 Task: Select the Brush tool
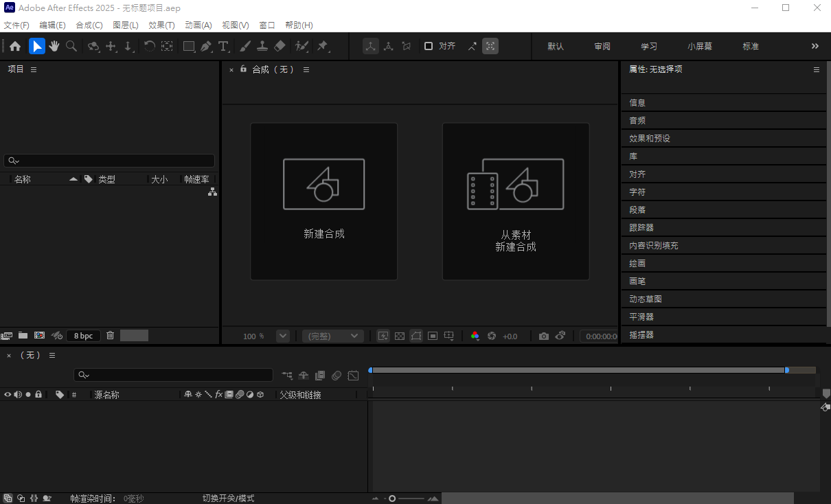coord(245,46)
